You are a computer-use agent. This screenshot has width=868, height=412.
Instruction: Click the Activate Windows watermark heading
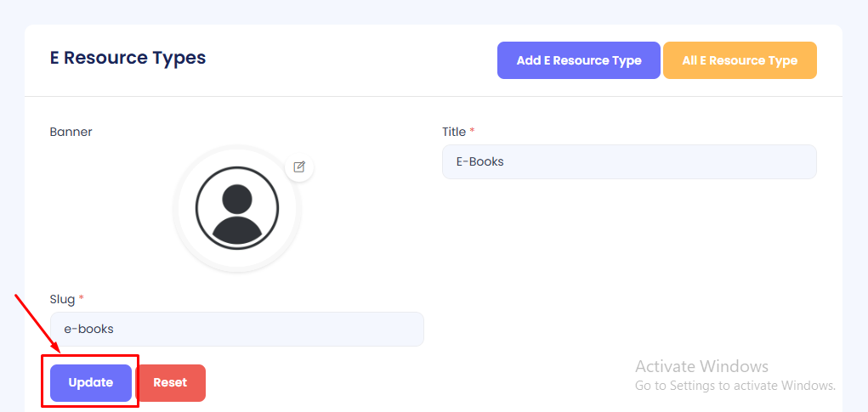coord(701,366)
